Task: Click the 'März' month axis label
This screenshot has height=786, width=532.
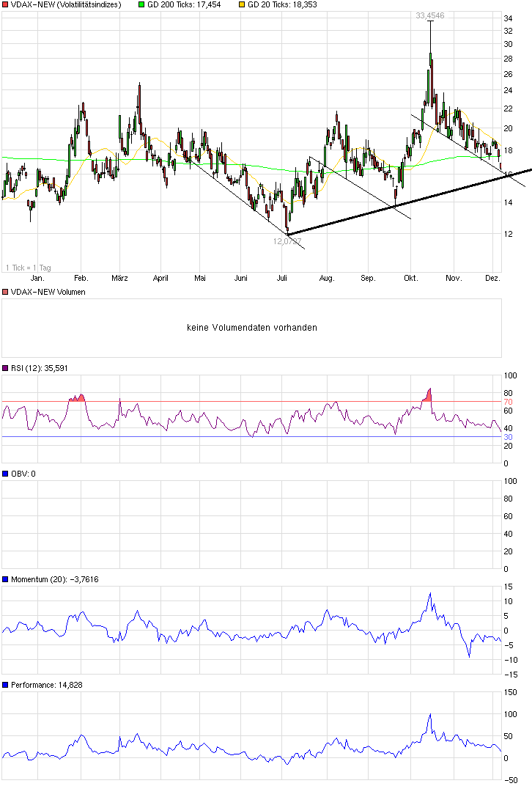Action: pos(119,278)
